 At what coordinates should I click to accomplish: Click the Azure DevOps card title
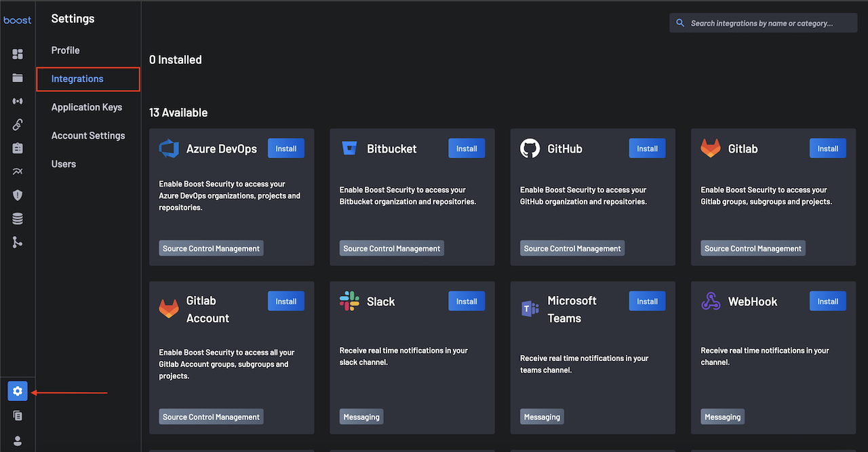click(222, 149)
